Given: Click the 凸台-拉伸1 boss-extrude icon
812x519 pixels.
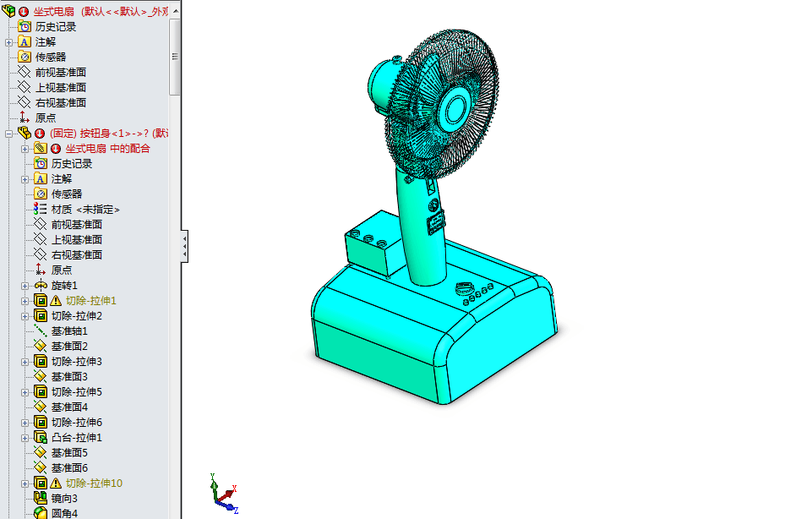Looking at the screenshot, I should 41,437.
